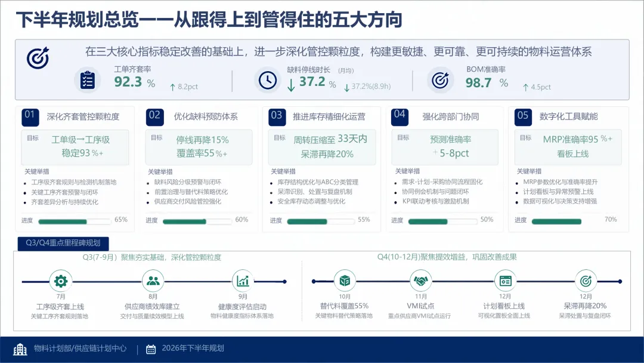This screenshot has width=644, height=363.
Task: Click the box icon at the 10月 milestone
Action: click(x=345, y=281)
